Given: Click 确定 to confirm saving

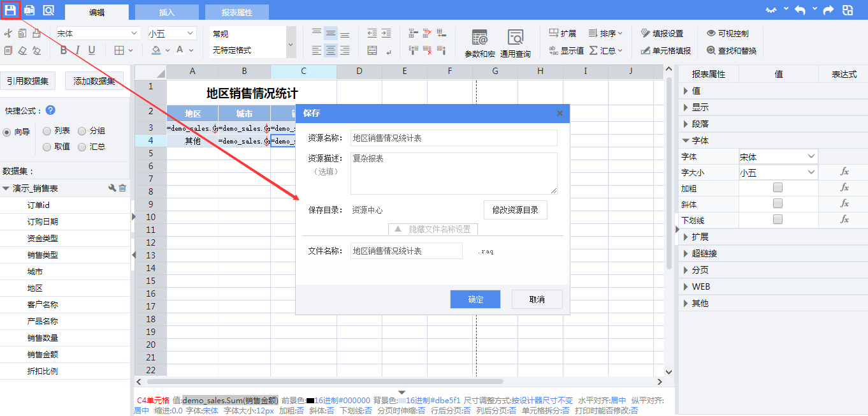Looking at the screenshot, I should [475, 299].
